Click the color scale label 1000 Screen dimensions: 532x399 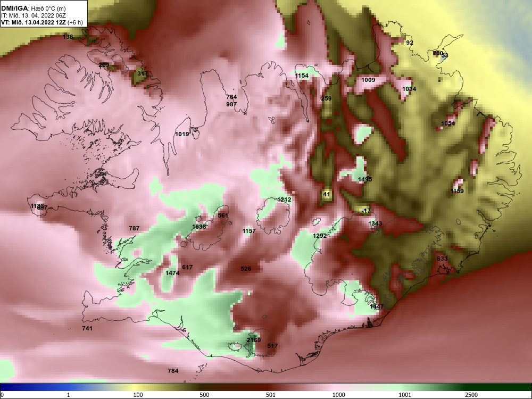pos(338,395)
